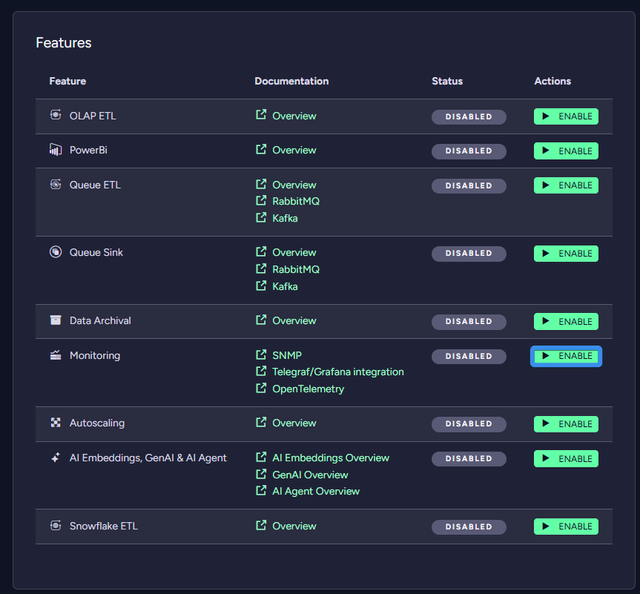
Task: Open the Data Archival Overview link
Action: click(x=293, y=321)
